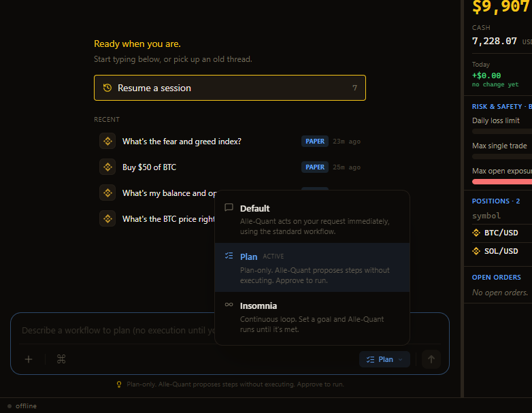Click the plus attach icon in composer
This screenshot has height=413, width=532.
[x=29, y=359]
